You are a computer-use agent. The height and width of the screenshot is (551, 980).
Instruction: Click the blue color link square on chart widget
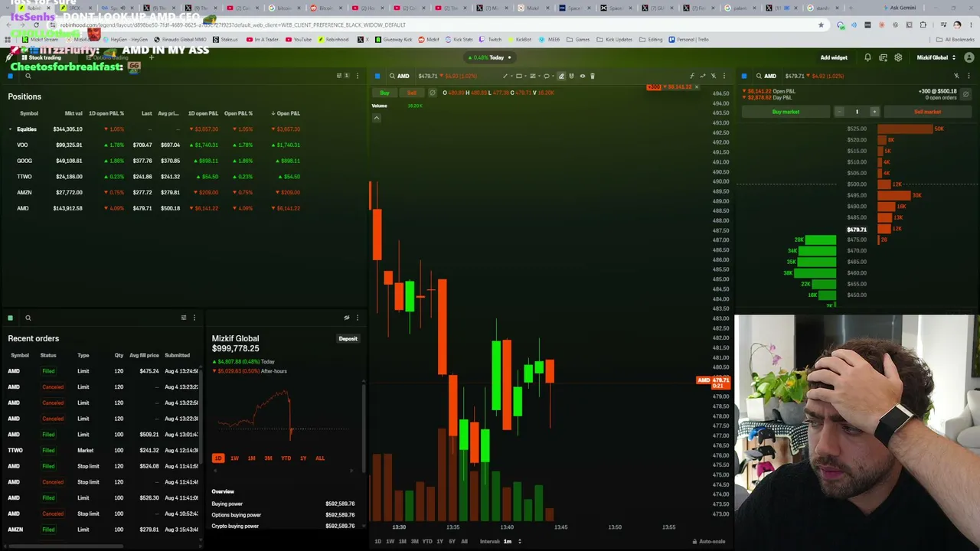click(x=377, y=76)
